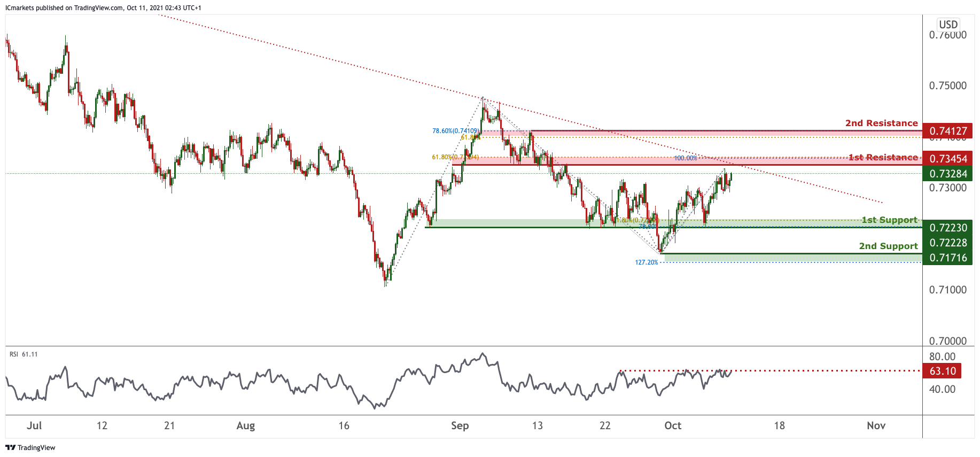Select the 0.72230 support price tag
This screenshot has width=980, height=457.
947,228
